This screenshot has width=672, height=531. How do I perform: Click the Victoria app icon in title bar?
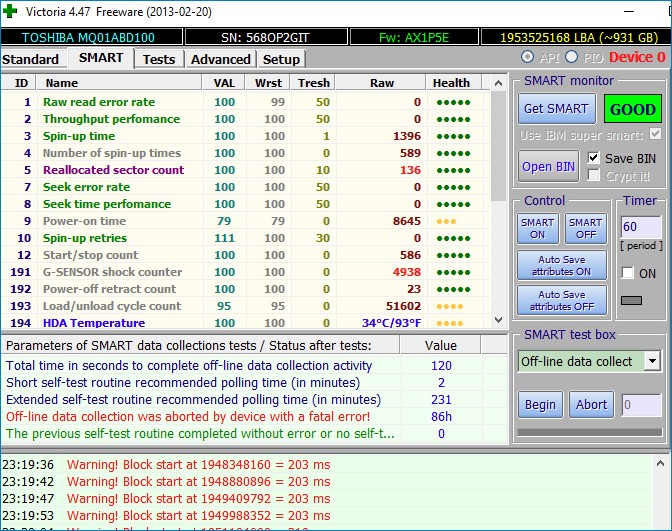[11, 13]
